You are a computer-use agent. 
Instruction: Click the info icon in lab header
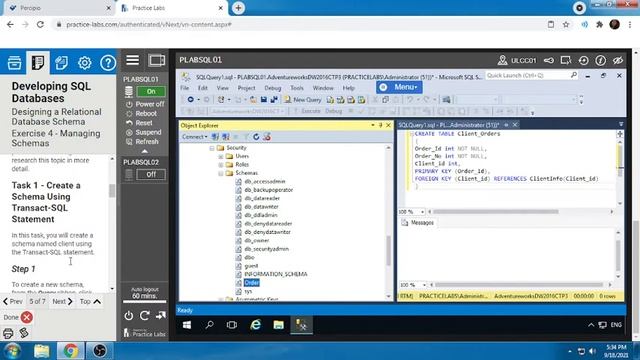tap(600, 60)
